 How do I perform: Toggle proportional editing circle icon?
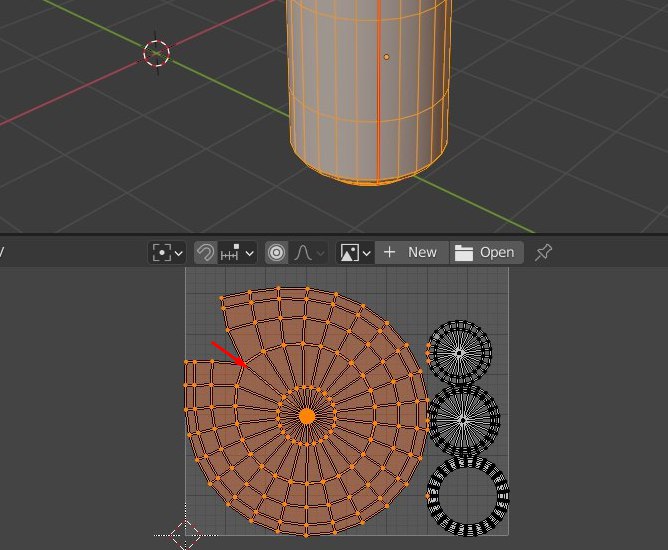tap(276, 253)
